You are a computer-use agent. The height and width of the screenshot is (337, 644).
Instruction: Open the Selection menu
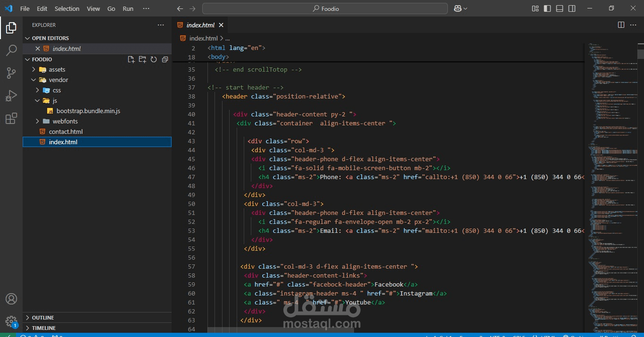(67, 8)
